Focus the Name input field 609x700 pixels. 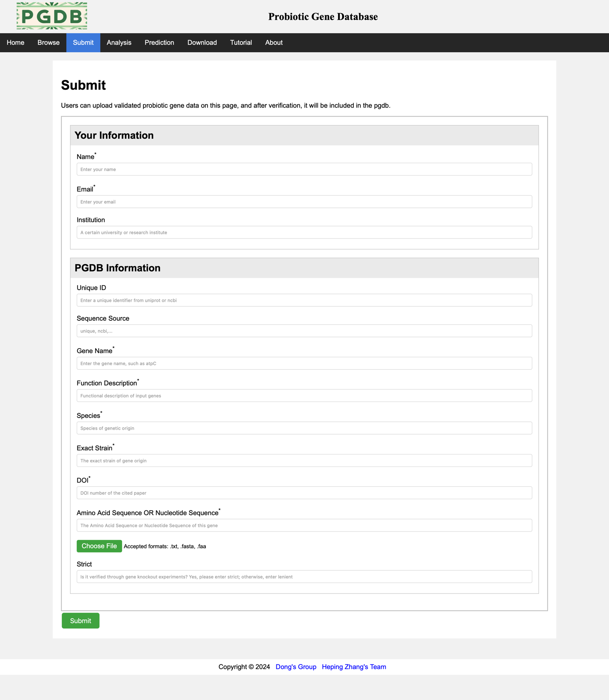tap(304, 169)
